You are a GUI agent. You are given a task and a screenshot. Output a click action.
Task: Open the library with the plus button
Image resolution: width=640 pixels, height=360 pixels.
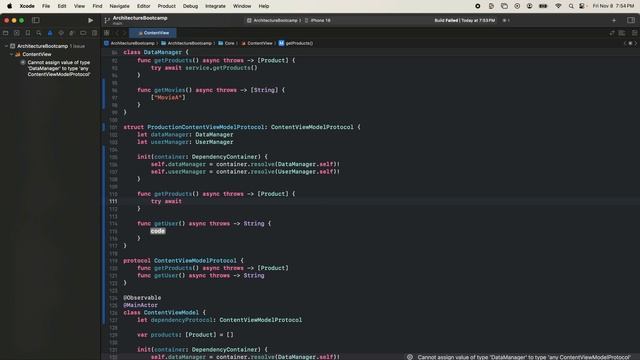click(614, 20)
